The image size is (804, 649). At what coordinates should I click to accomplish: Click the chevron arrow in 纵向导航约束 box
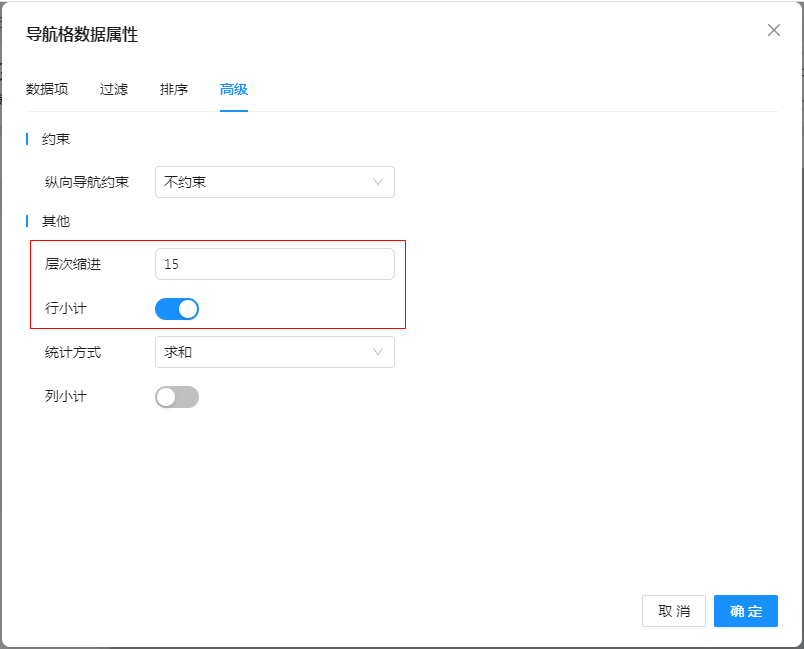click(378, 182)
